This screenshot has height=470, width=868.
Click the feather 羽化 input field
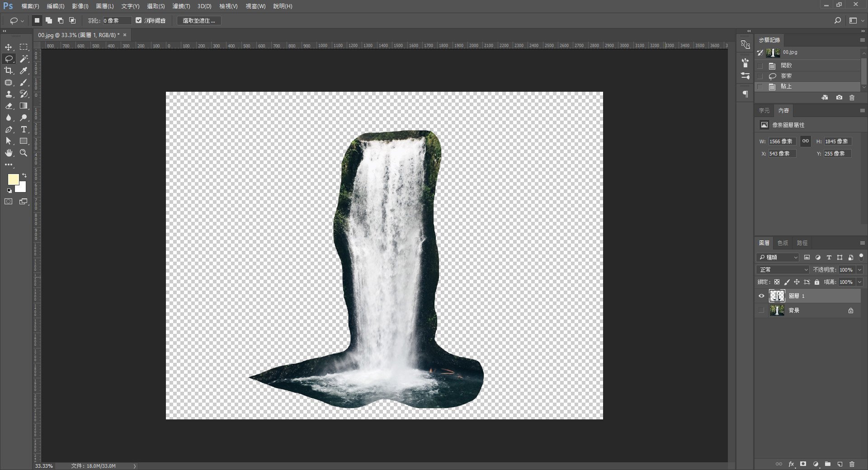click(117, 20)
